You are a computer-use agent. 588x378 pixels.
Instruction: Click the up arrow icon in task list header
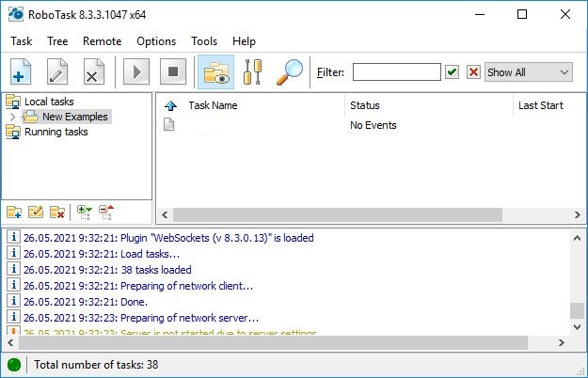point(170,106)
